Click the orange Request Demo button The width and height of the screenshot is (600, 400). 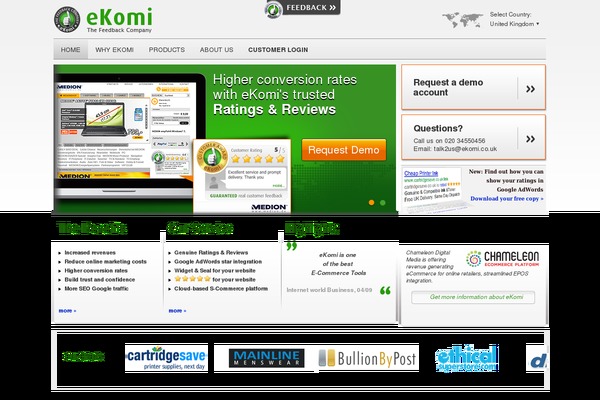click(344, 150)
